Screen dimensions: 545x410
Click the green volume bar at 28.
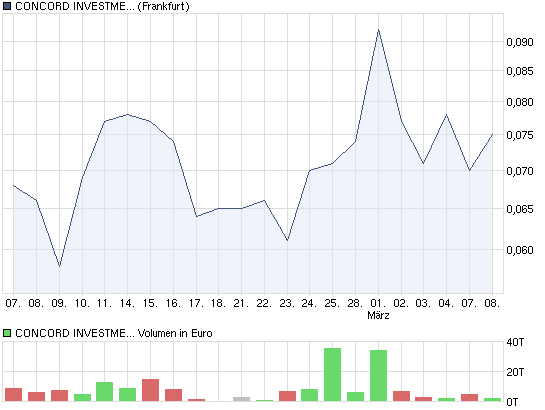(x=356, y=396)
